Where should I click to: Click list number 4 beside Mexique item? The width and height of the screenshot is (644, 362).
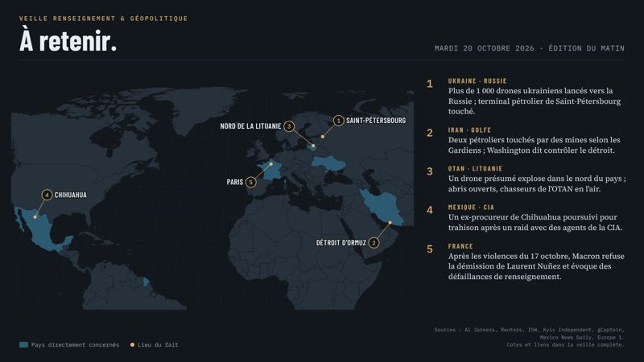430,210
